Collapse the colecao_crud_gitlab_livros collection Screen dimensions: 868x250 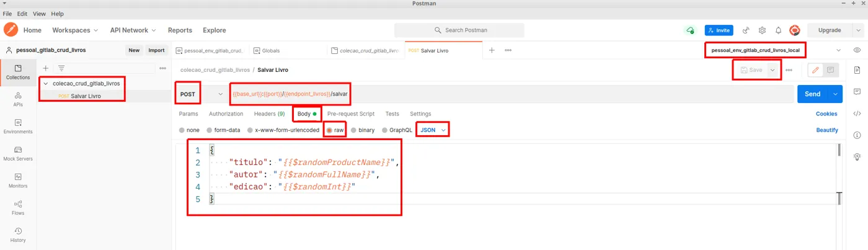pos(45,83)
